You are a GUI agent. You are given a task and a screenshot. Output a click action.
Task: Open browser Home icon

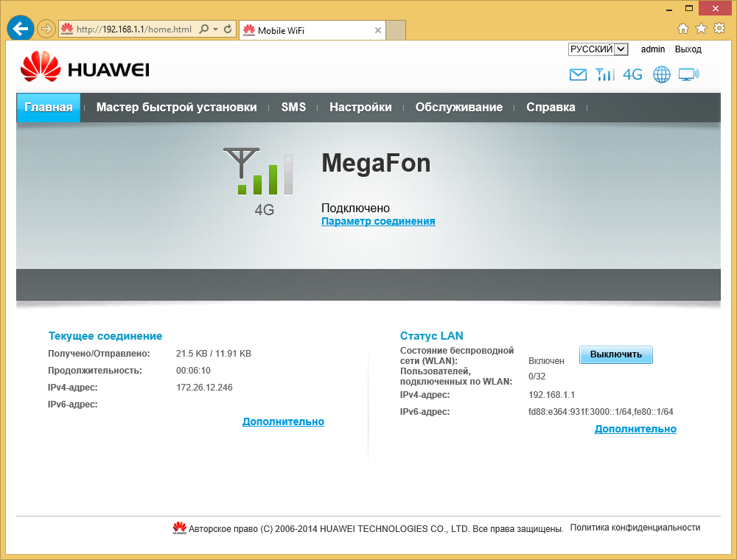tap(683, 29)
